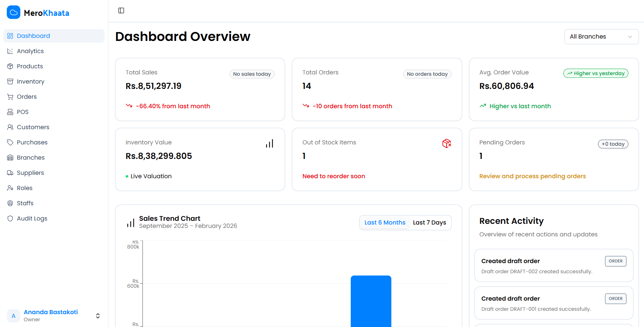Screen dimensions: 644x327
Task: Click the blue sales bar in the trend chart
Action: pyautogui.click(x=371, y=301)
